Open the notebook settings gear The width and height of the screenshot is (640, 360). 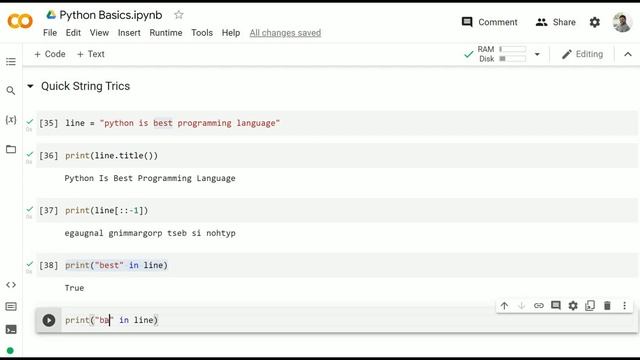(595, 22)
